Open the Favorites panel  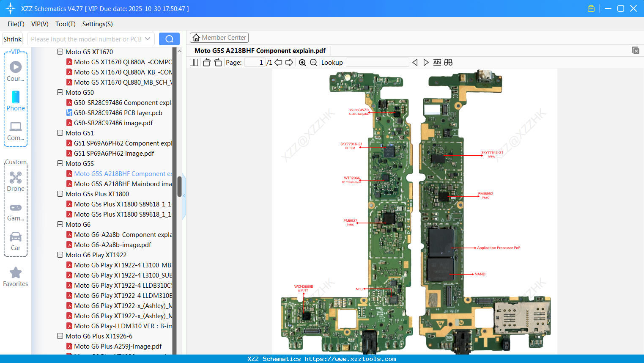pos(15,277)
